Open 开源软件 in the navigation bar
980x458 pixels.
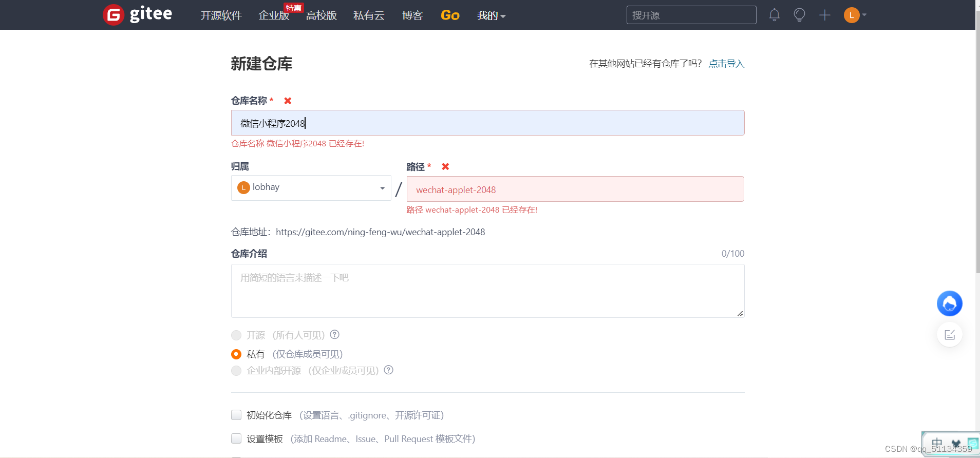[221, 15]
